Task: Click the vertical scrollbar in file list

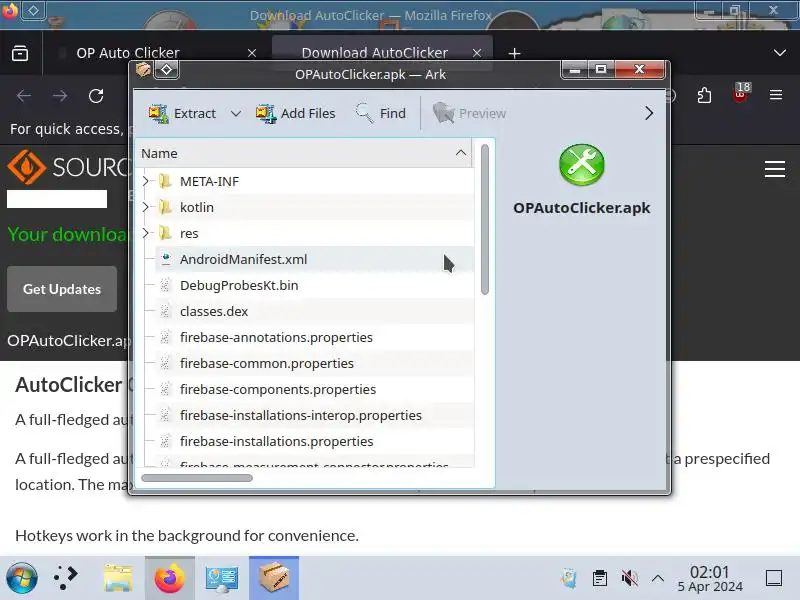Action: 485,219
